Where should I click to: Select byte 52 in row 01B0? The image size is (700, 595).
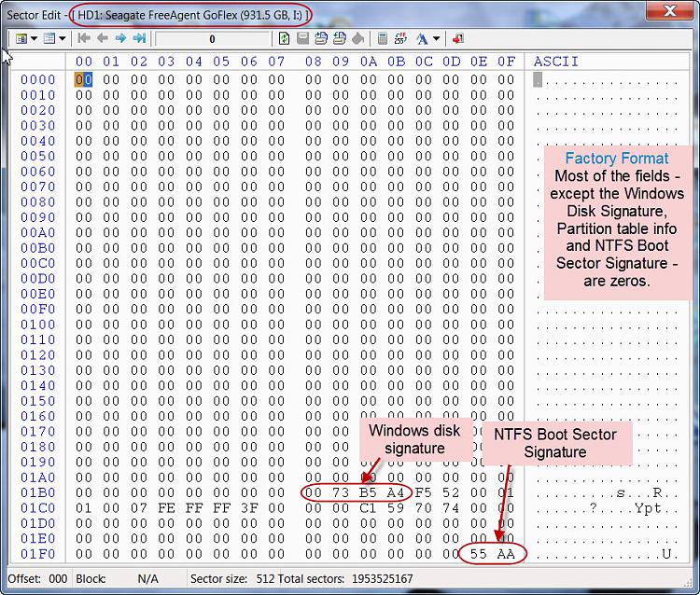coord(451,492)
